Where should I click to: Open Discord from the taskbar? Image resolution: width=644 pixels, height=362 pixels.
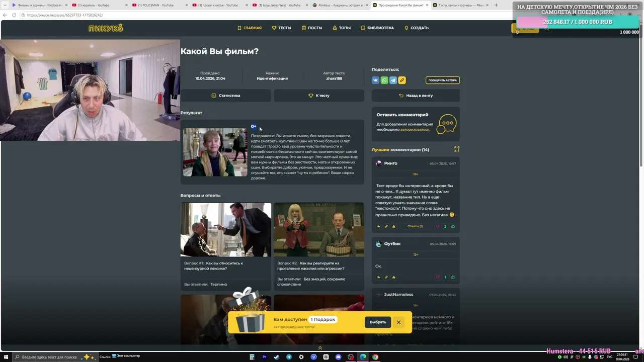tap(338, 357)
